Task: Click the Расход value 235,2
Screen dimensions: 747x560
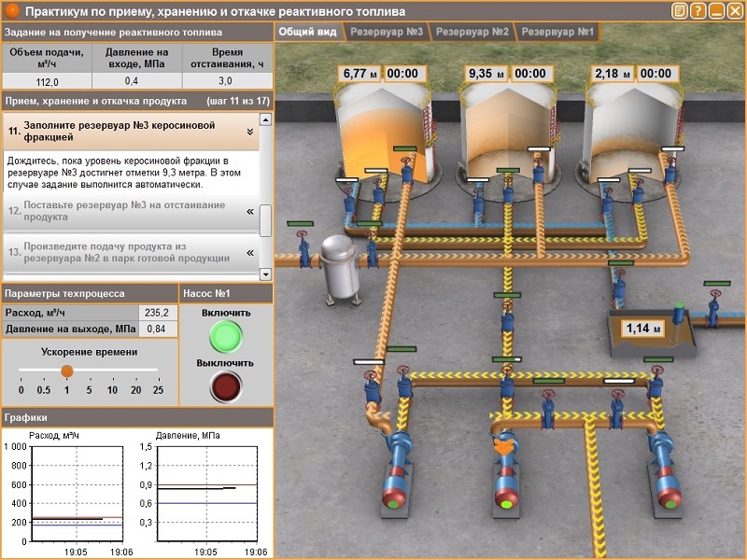Action: pyautogui.click(x=158, y=313)
